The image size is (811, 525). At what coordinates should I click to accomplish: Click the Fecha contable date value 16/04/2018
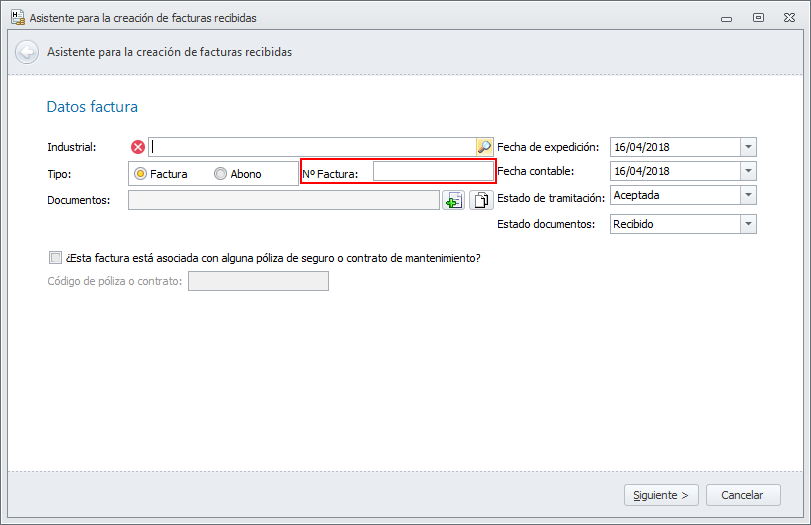pos(642,171)
